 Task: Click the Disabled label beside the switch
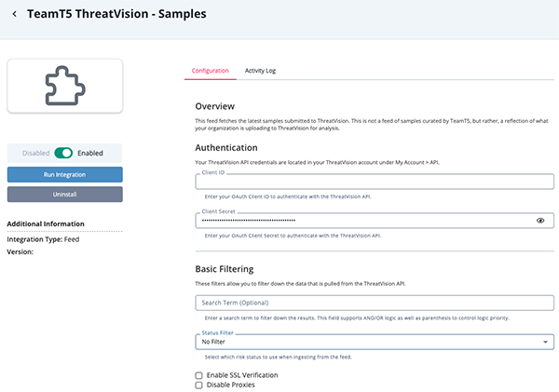click(x=35, y=153)
